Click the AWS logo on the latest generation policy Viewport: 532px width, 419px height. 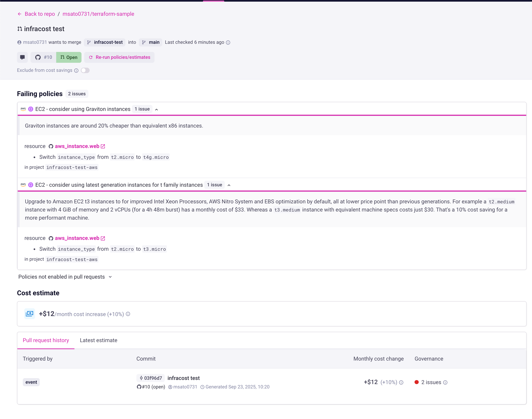click(23, 185)
